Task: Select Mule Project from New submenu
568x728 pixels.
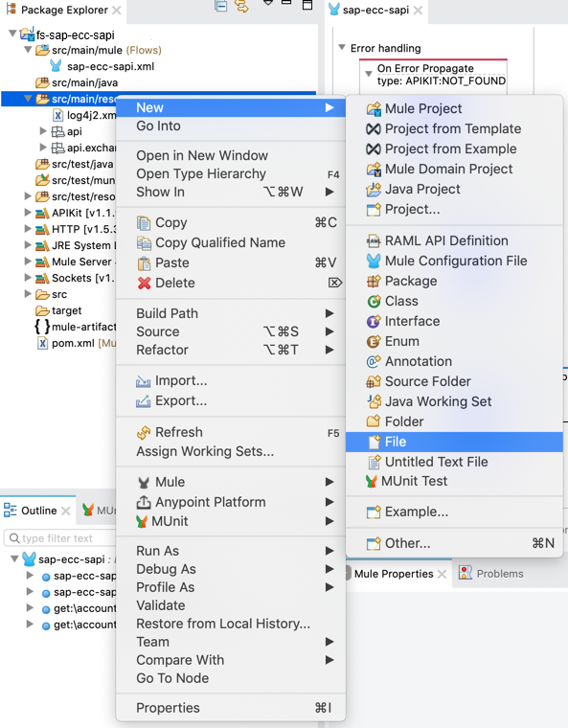Action: (454, 108)
